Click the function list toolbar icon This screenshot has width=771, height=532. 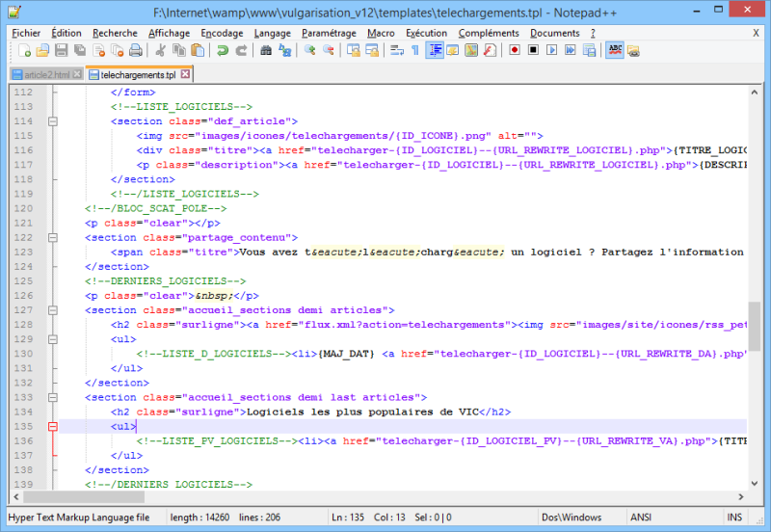pyautogui.click(x=490, y=50)
